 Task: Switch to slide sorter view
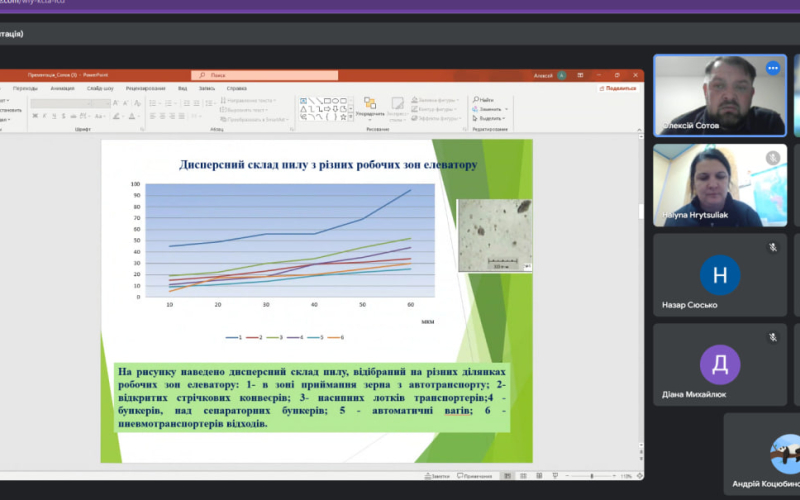[523, 476]
